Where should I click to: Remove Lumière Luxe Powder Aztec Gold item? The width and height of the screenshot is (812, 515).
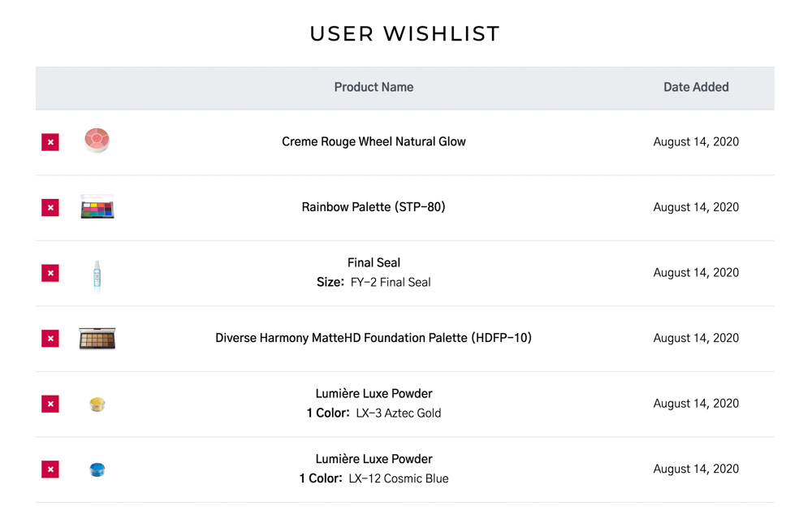tap(50, 404)
